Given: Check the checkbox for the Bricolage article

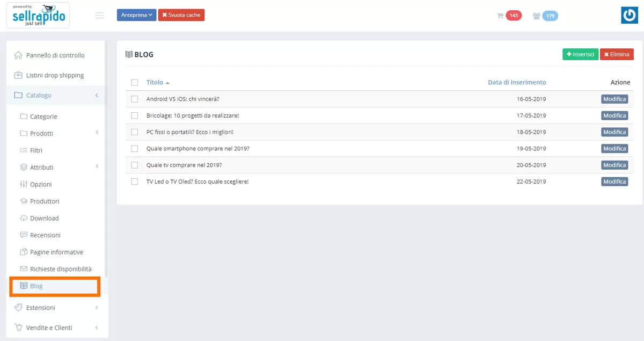Looking at the screenshot, I should 135,115.
